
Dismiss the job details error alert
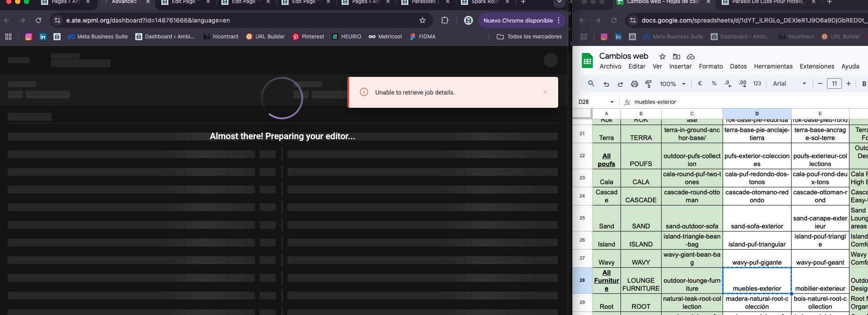click(x=545, y=92)
